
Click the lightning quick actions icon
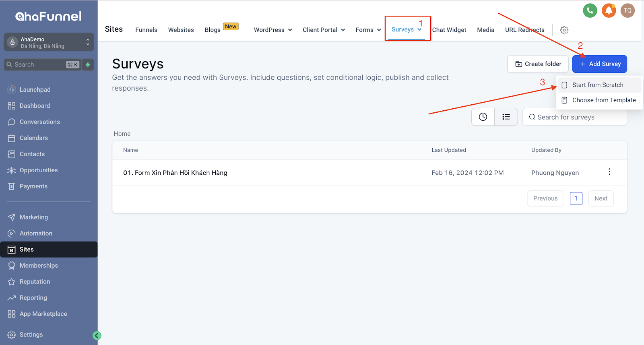[x=88, y=64]
